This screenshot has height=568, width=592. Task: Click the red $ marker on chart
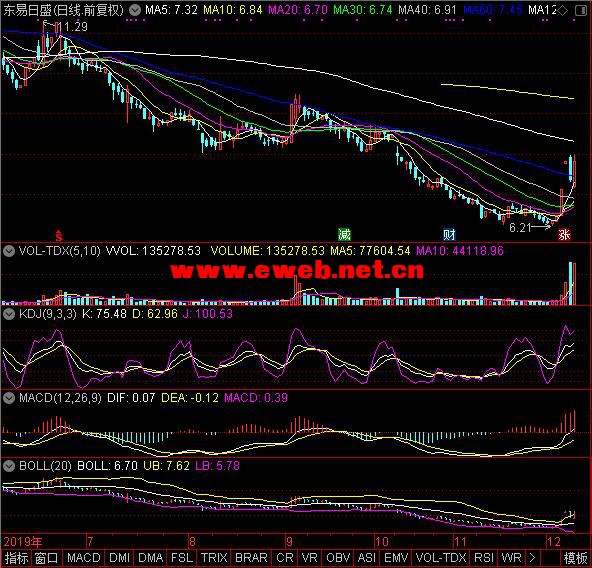point(59,235)
